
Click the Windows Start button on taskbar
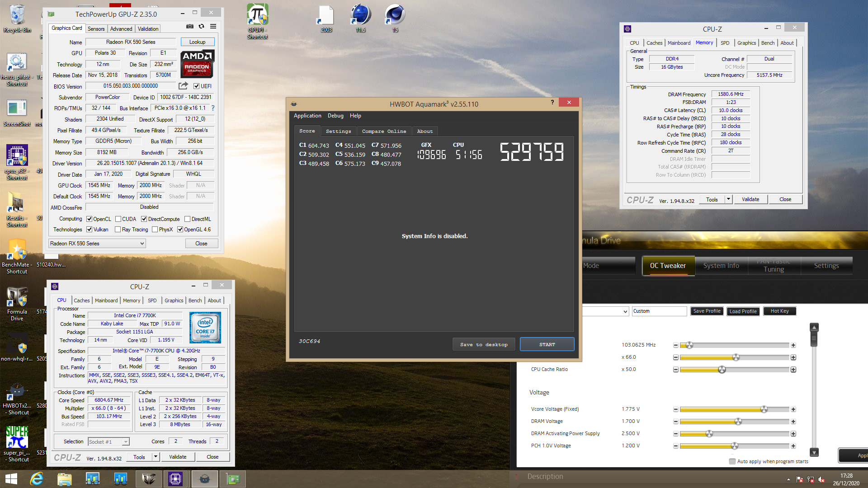tap(11, 479)
